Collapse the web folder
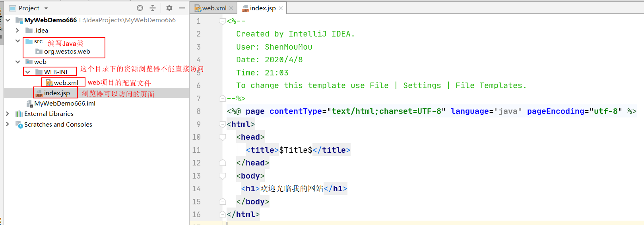 pos(17,62)
